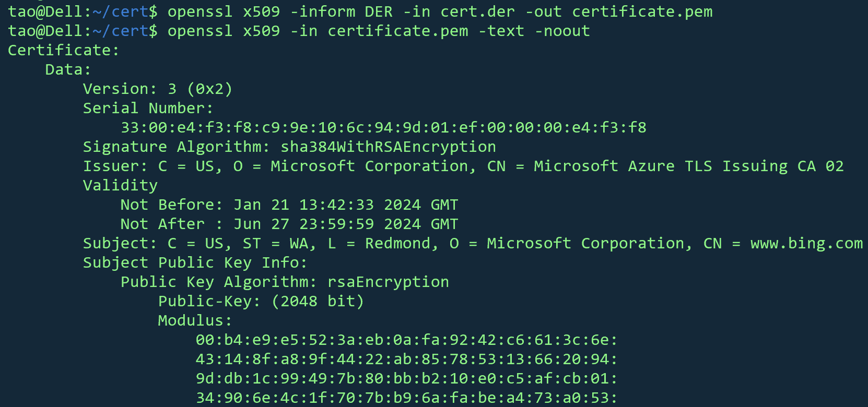Click the Certificate: heading line
This screenshot has width=868, height=407.
click(63, 50)
